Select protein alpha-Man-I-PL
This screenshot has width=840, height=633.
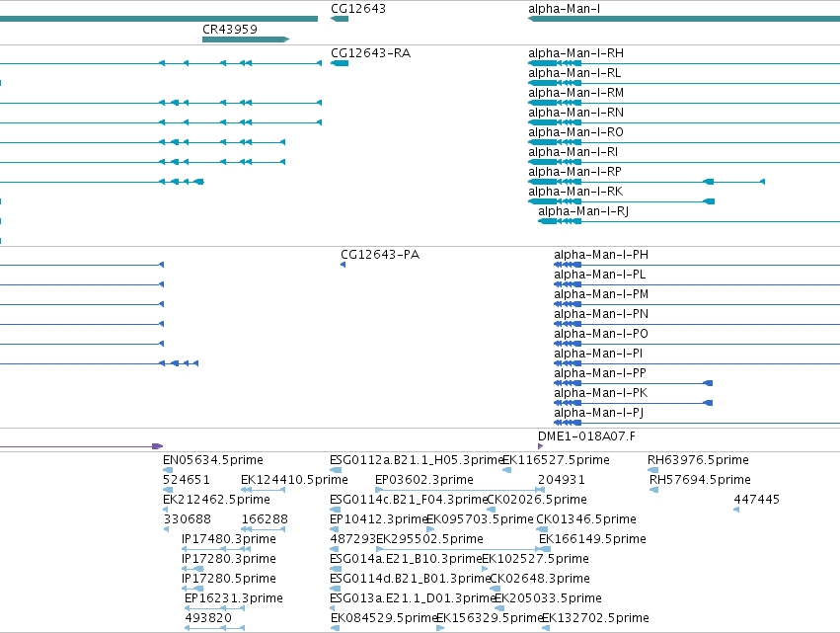[x=599, y=275]
